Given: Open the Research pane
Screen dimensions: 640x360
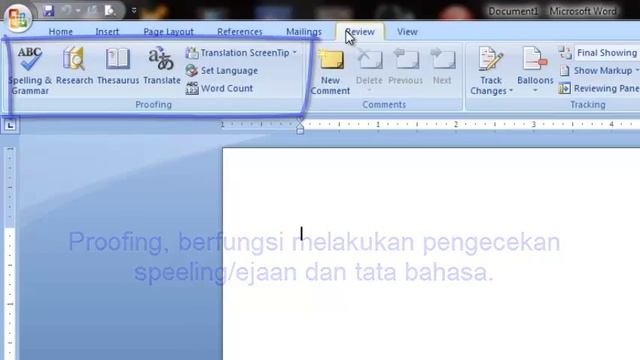Looking at the screenshot, I should pos(74,66).
